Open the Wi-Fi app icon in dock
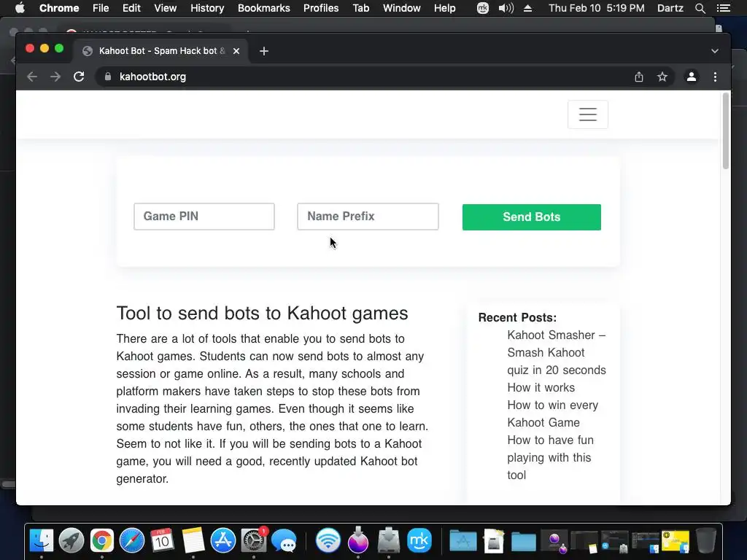Image resolution: width=747 pixels, height=560 pixels. coord(328,541)
